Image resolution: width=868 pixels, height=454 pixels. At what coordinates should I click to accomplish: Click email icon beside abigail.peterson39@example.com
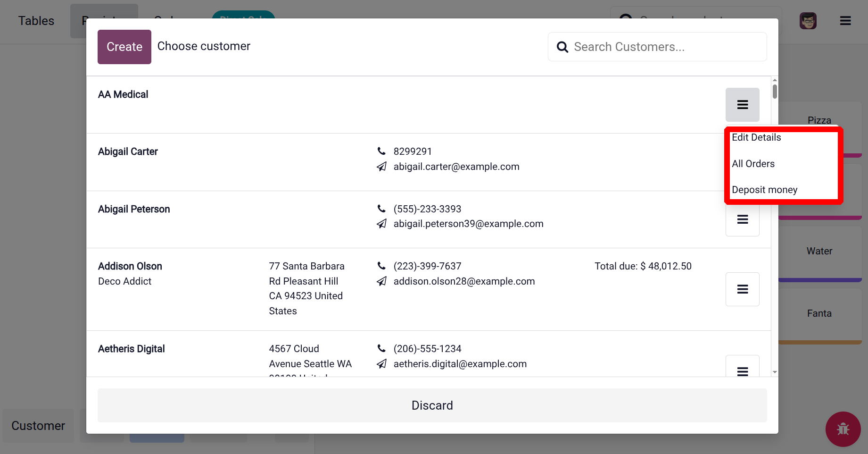381,224
